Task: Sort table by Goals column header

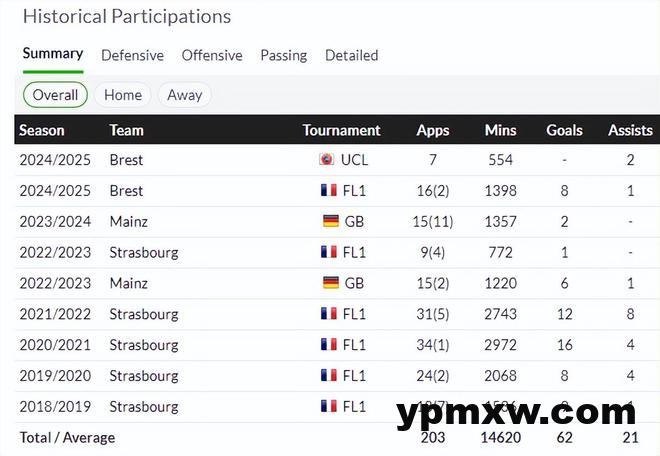Action: coord(564,130)
